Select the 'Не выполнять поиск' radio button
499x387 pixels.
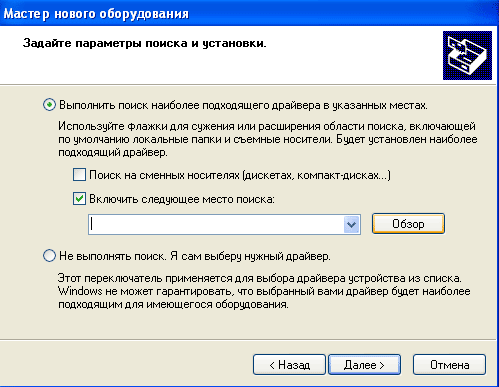click(x=49, y=256)
